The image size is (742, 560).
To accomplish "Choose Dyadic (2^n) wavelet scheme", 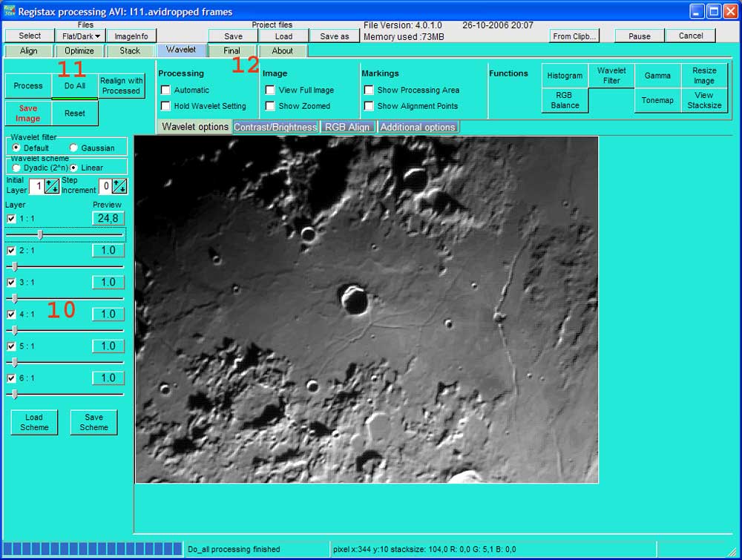I will coord(16,168).
